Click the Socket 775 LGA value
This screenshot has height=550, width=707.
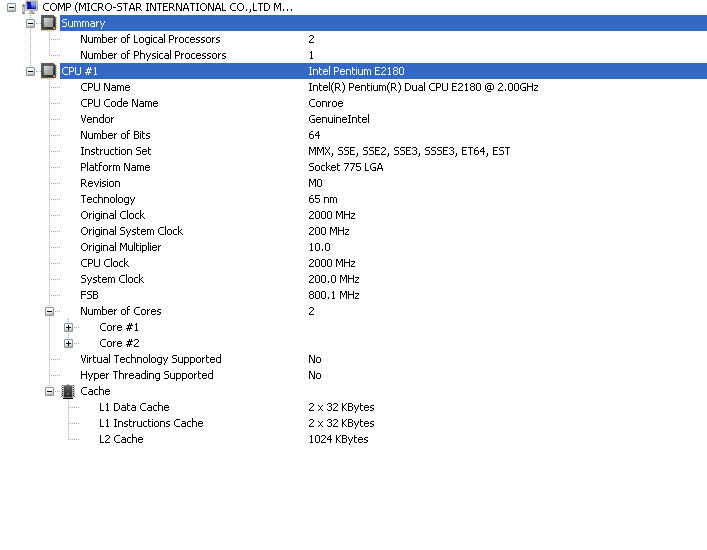click(345, 167)
